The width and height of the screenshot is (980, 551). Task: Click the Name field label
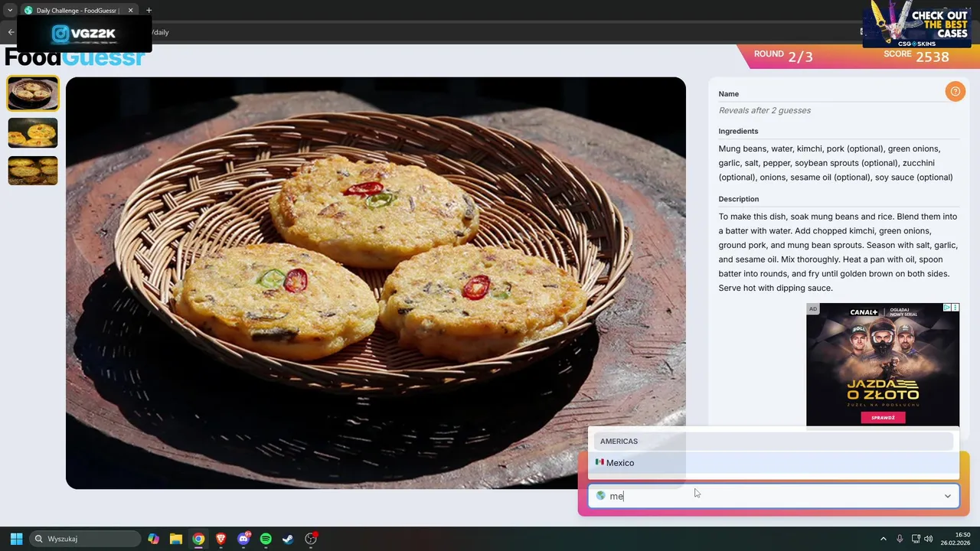coord(728,94)
